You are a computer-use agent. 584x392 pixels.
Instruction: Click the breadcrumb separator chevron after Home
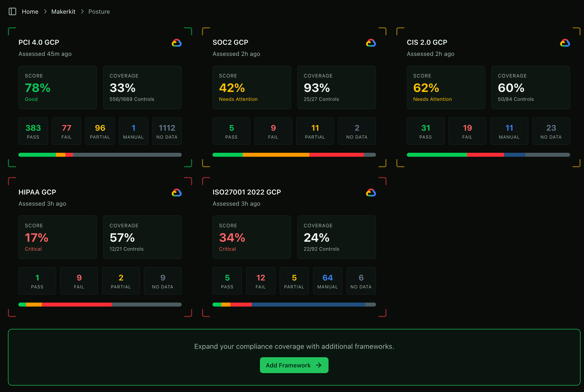(45, 11)
